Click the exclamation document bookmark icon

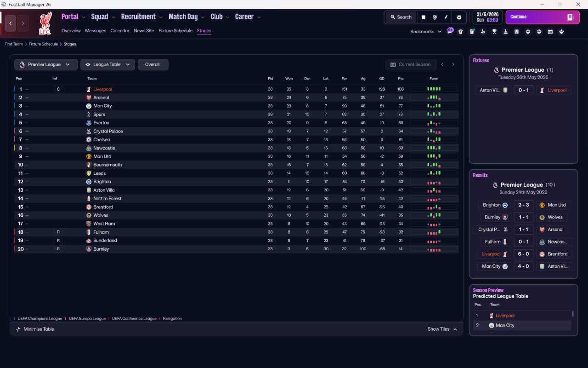[x=472, y=32]
